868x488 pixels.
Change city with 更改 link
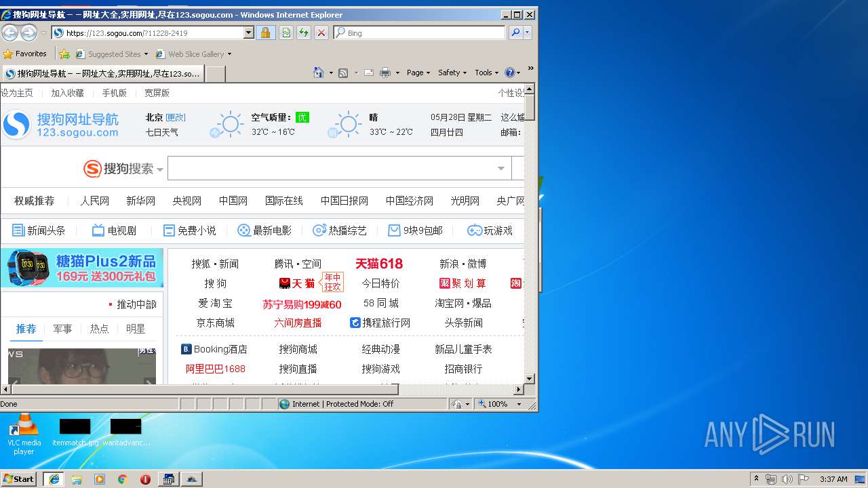(176, 117)
